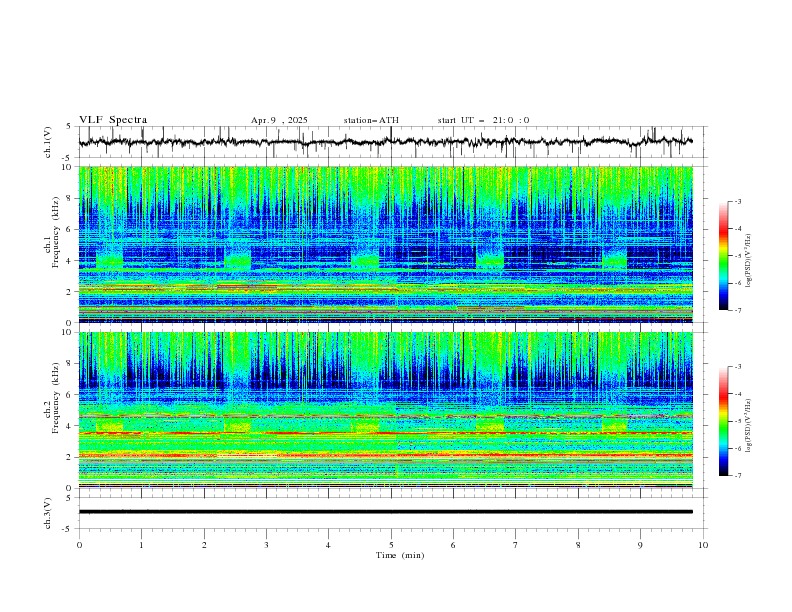Click the "6" tick on the time axis

click(x=453, y=545)
